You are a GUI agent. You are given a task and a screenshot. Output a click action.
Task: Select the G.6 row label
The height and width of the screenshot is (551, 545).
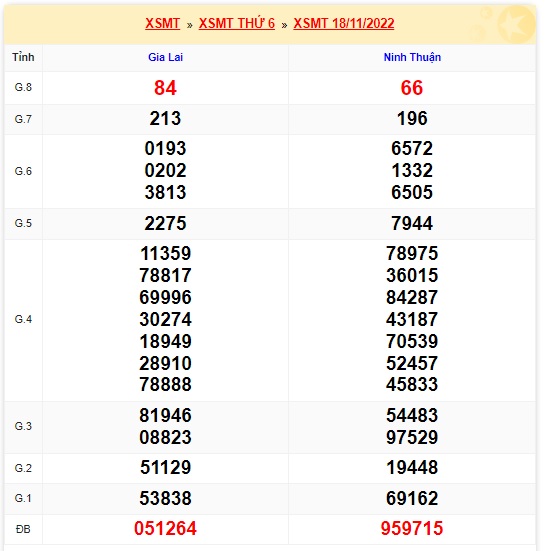click(23, 171)
